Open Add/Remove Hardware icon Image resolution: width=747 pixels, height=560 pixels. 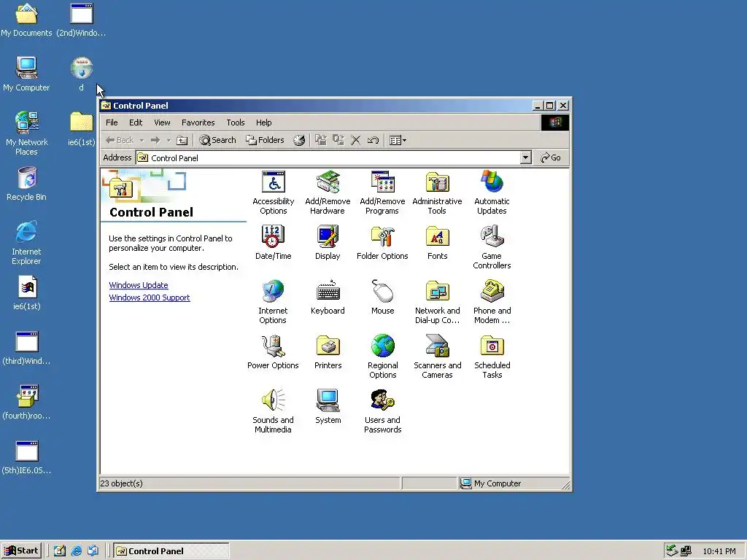tap(328, 192)
